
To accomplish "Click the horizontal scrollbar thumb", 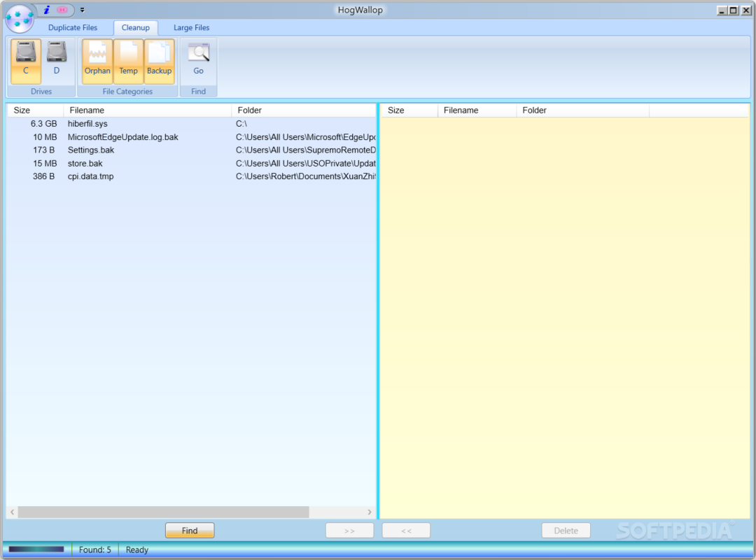I will pyautogui.click(x=163, y=512).
